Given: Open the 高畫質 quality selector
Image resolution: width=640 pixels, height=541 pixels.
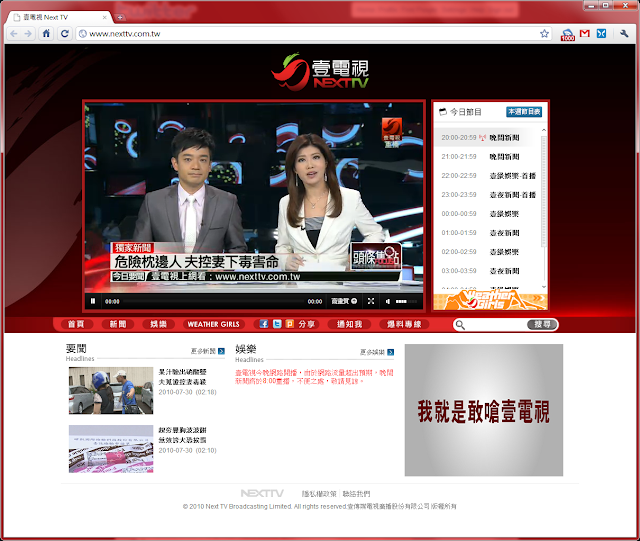Looking at the screenshot, I should [344, 301].
